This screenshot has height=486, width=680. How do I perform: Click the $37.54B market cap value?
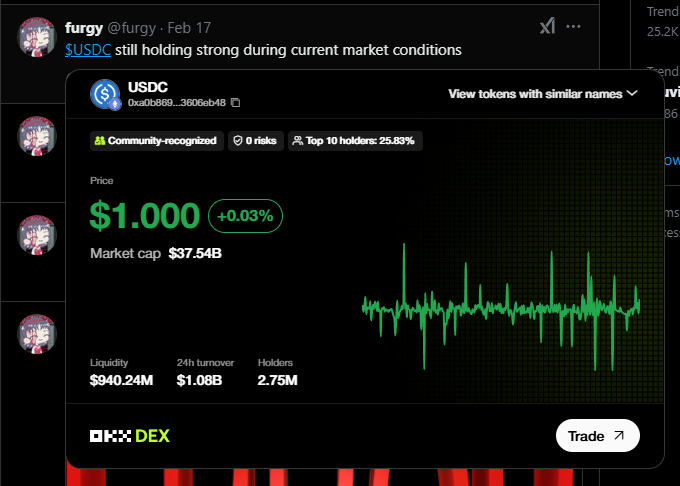pos(195,253)
